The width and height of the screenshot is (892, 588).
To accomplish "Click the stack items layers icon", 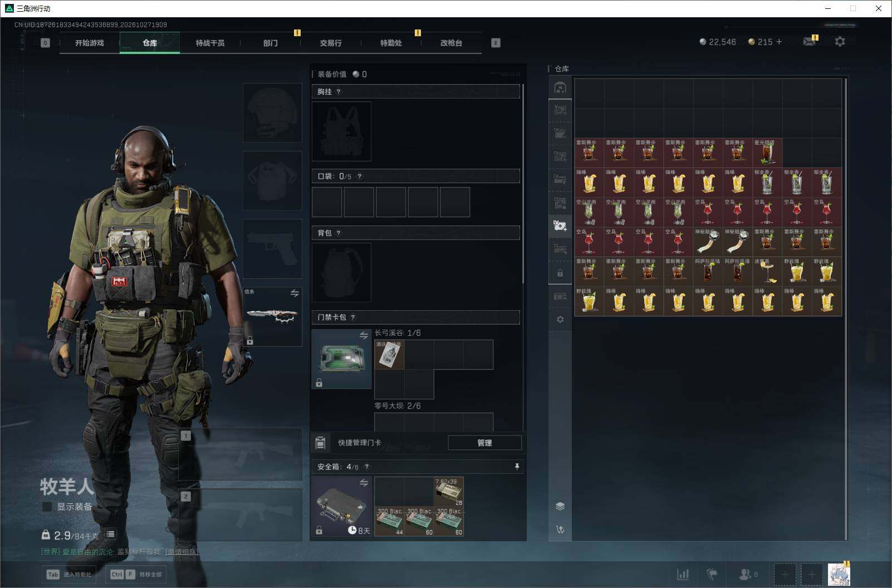I will click(560, 506).
